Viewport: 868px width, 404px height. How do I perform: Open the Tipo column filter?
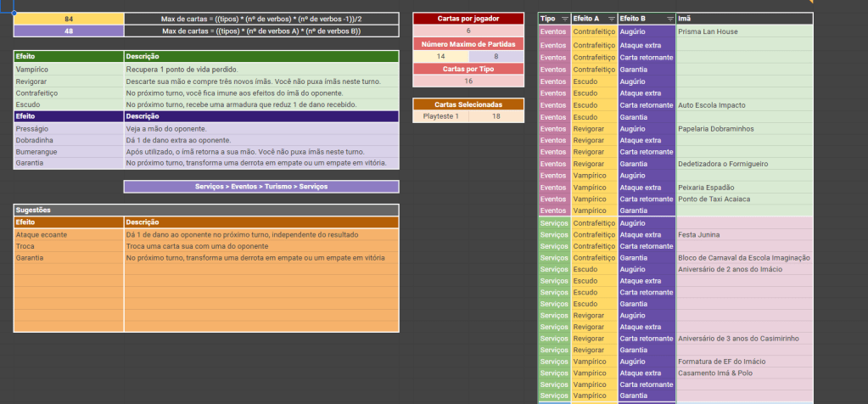click(563, 19)
